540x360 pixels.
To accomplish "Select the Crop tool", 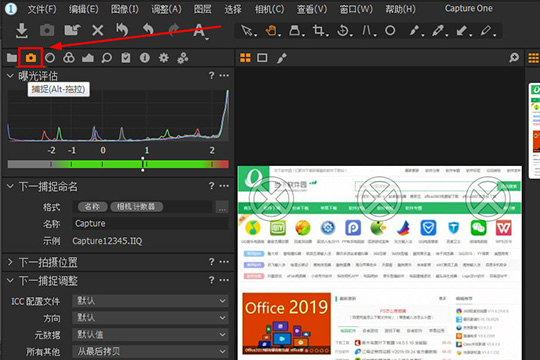I will pos(319,30).
